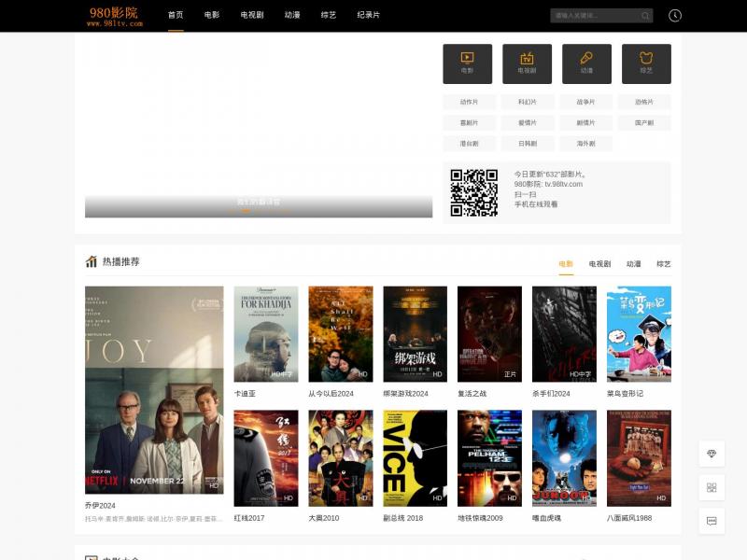Open the 菜鸟变形记 blue poster
The image size is (747, 560).
(x=639, y=334)
